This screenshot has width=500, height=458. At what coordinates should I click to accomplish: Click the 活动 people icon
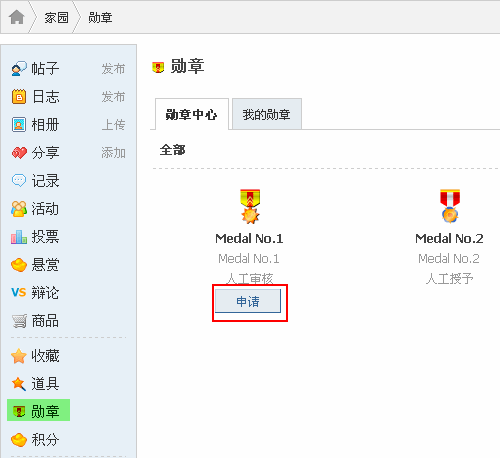click(19, 209)
